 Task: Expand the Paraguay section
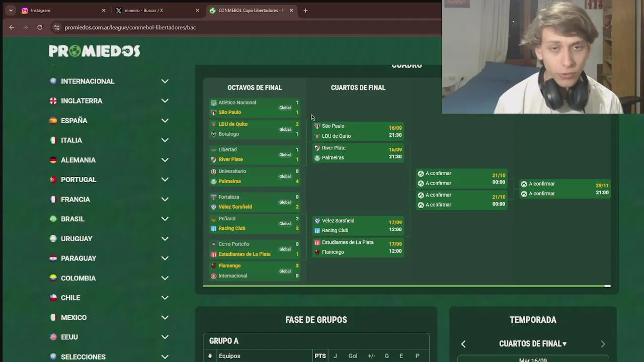(x=165, y=258)
